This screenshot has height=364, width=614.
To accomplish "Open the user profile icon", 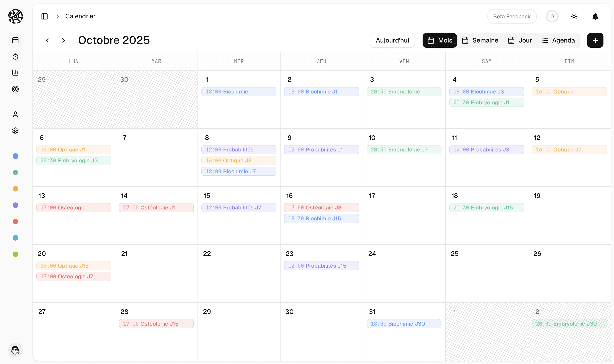I will click(15, 114).
